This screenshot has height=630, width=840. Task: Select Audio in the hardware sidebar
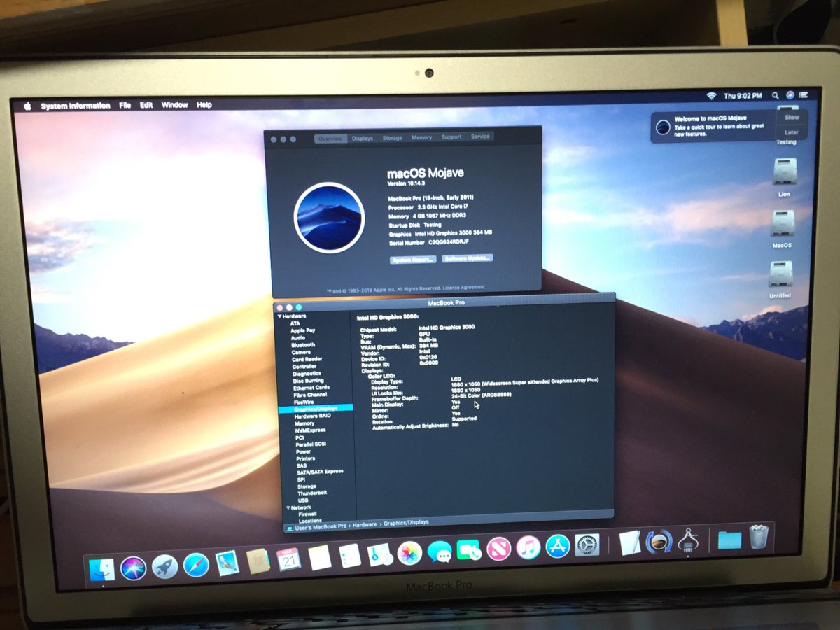[298, 338]
